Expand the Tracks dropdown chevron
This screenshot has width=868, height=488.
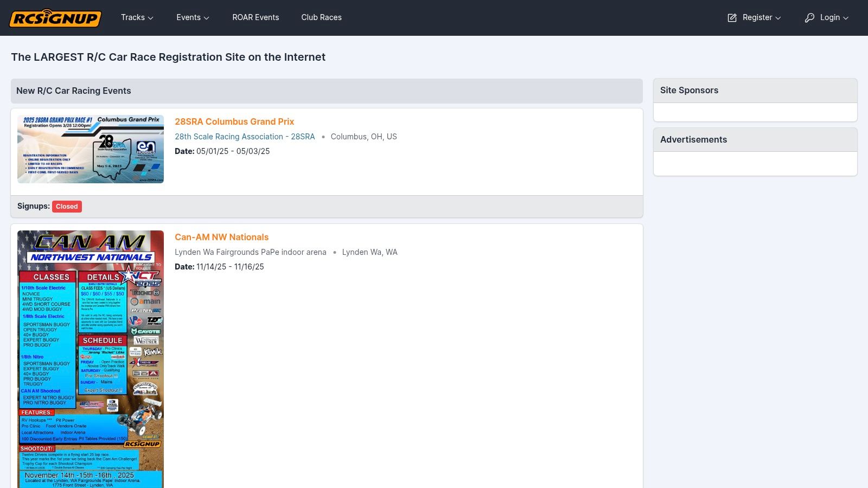151,18
